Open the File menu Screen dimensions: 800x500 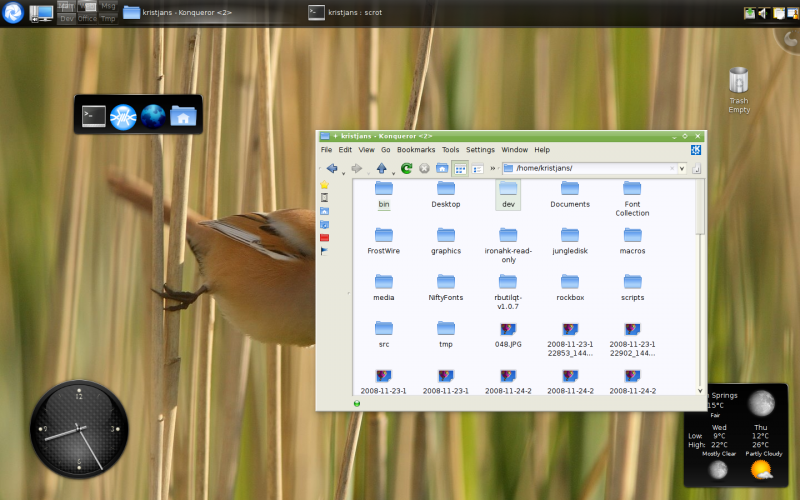[x=327, y=149]
